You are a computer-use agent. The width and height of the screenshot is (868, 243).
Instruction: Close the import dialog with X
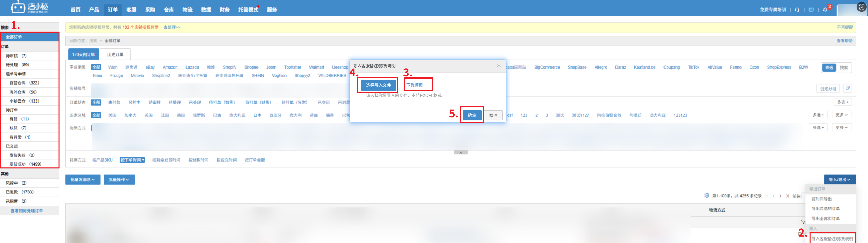pos(499,65)
